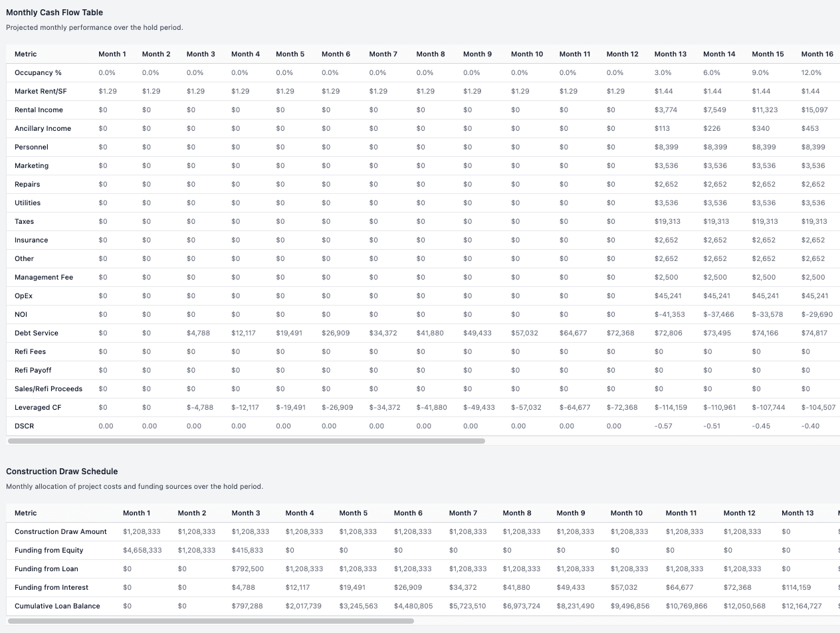
Task: Click Month 1 Funding from Equity $4,658,333
Action: pyautogui.click(x=142, y=550)
